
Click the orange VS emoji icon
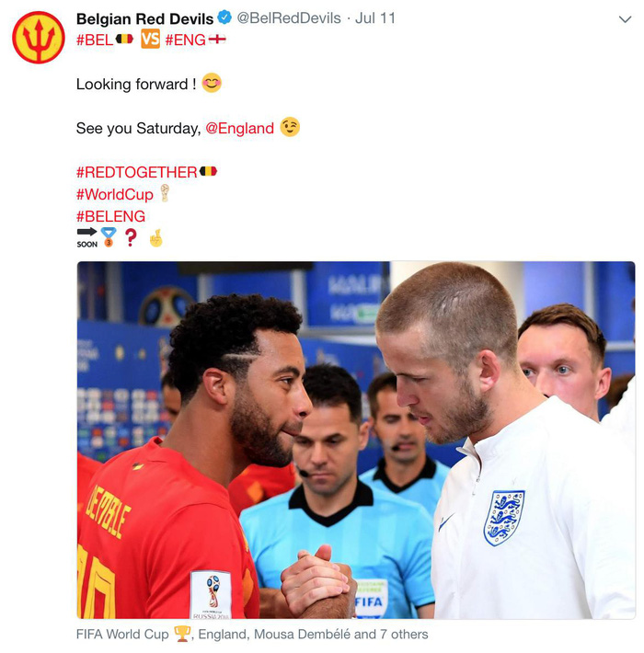[150, 40]
